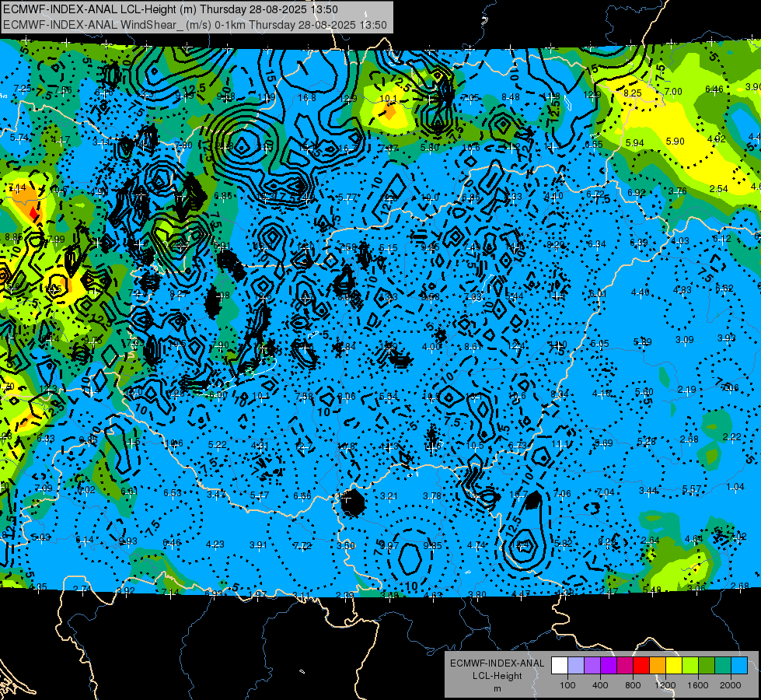
Task: Select the white legend swatch
Action: (560, 665)
